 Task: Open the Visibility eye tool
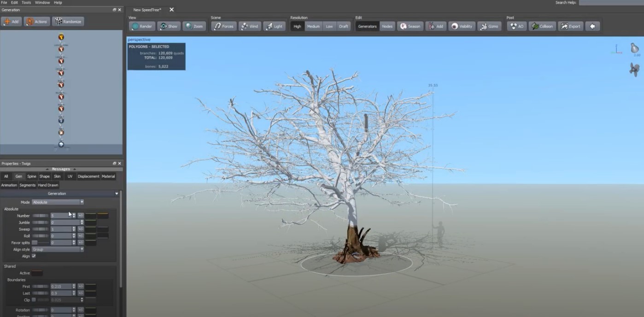(462, 26)
